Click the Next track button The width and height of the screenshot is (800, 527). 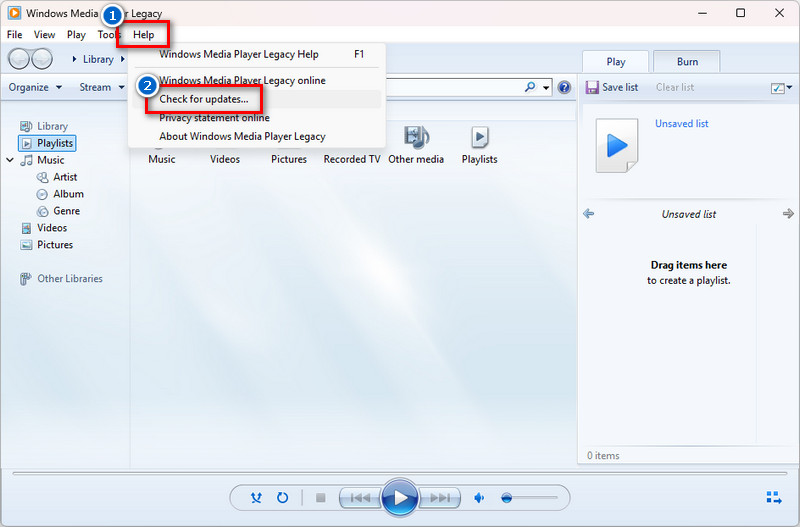(x=440, y=497)
